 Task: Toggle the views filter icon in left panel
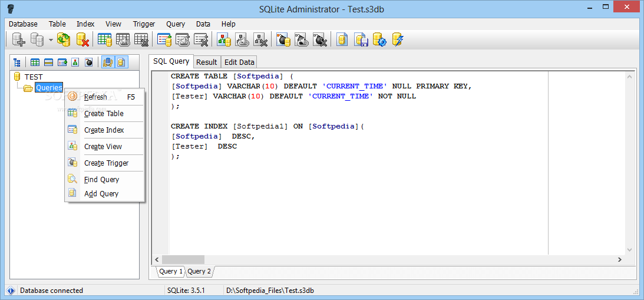tap(75, 62)
